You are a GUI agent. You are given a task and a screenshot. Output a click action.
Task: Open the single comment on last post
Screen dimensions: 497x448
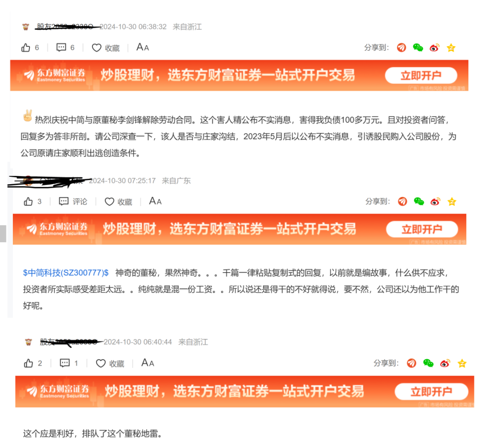[69, 363]
